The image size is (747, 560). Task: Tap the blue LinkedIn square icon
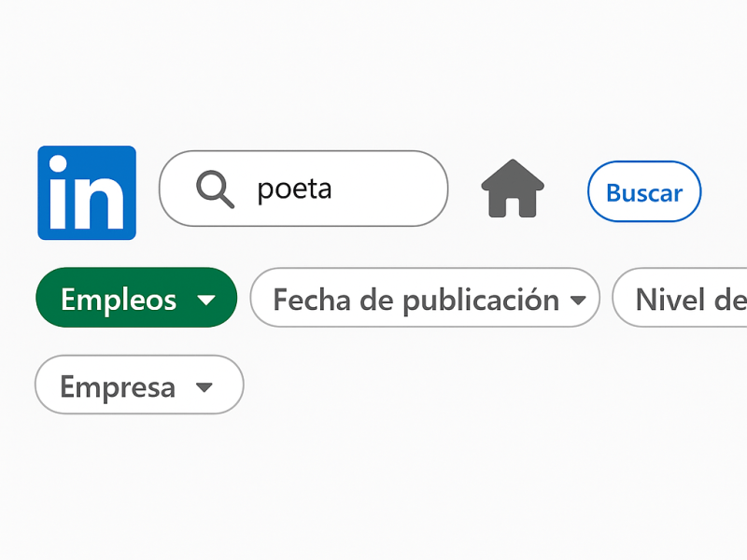coord(87,191)
